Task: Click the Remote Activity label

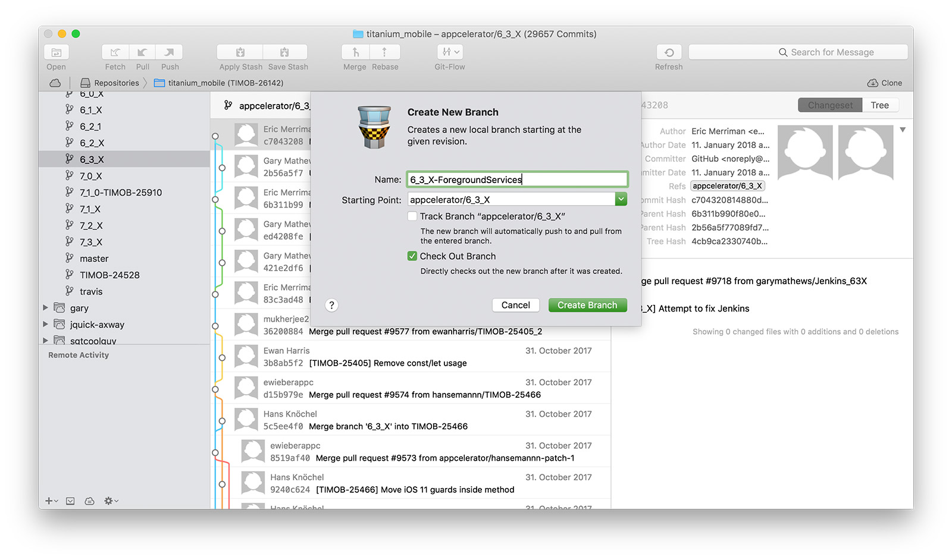Action: click(x=79, y=355)
